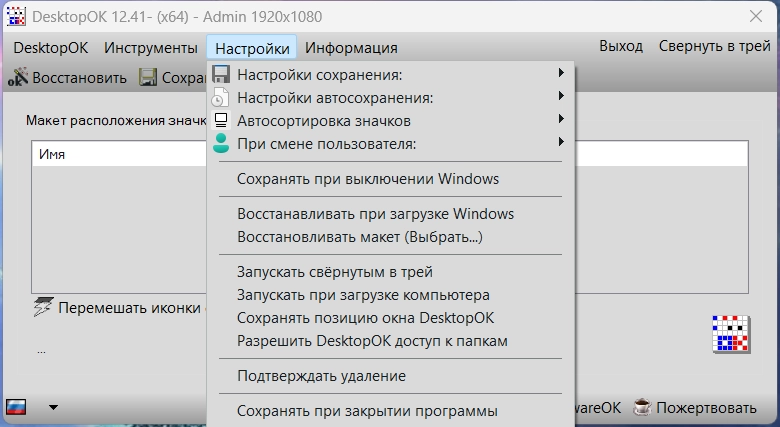Click the Пожертвовать donate link
This screenshot has width=780, height=427.
pos(706,408)
